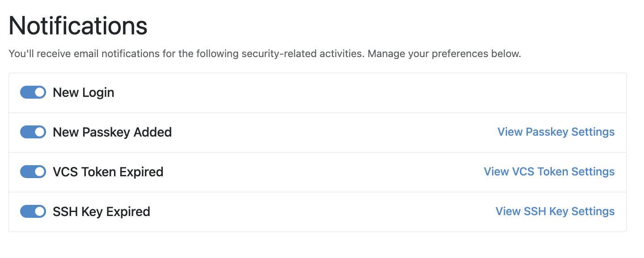This screenshot has height=258, width=644.
Task: Click the bottommost settings link
Action: coord(555,211)
